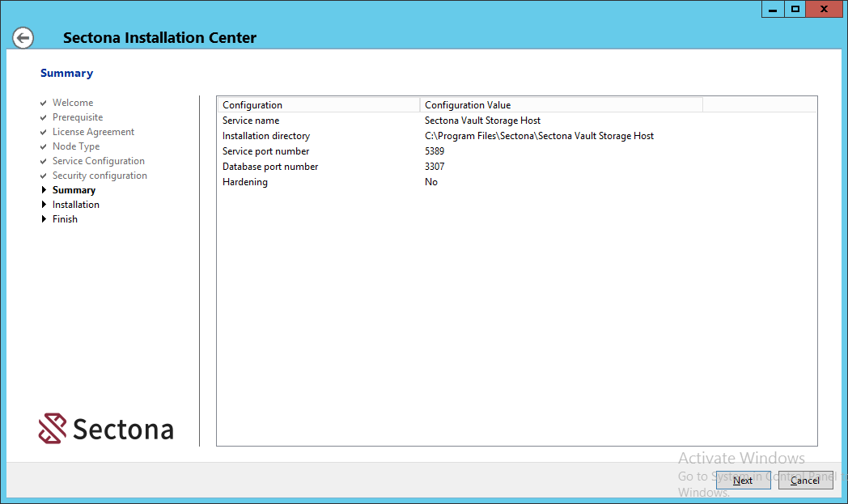Select the Service Configuration step
The height and width of the screenshot is (504, 848).
pyautogui.click(x=98, y=161)
